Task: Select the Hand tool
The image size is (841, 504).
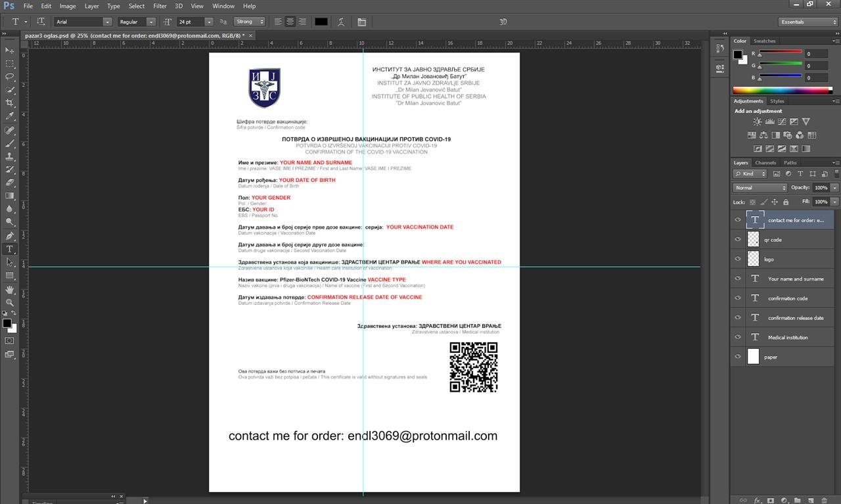Action: point(9,289)
